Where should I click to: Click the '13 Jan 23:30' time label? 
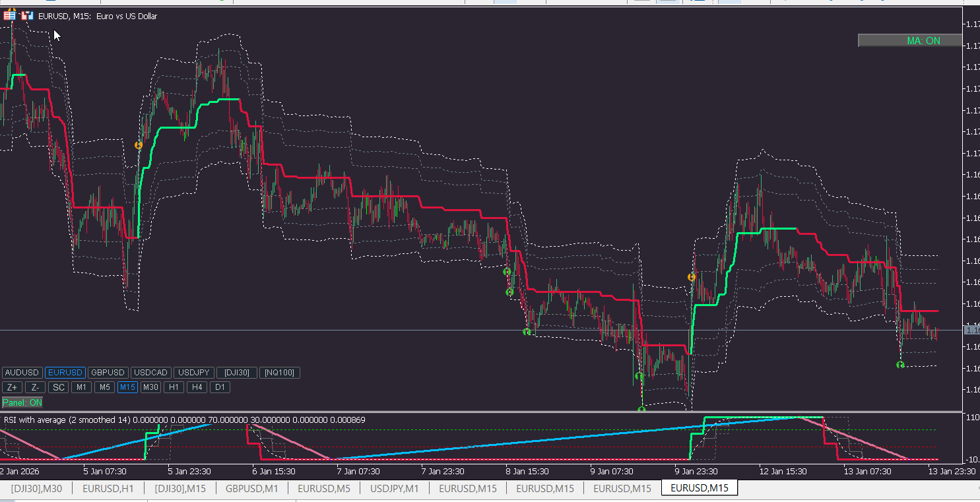(x=952, y=472)
